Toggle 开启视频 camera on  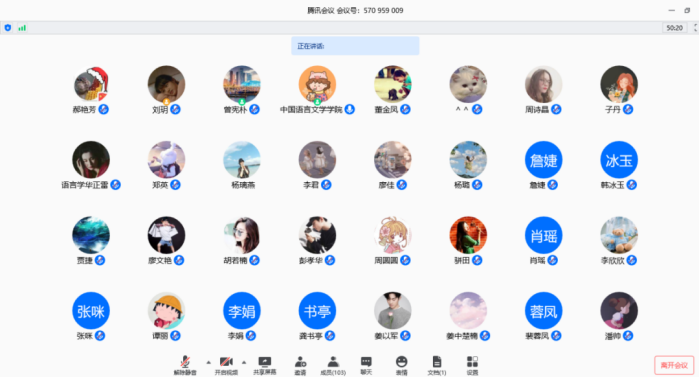[x=226, y=365]
